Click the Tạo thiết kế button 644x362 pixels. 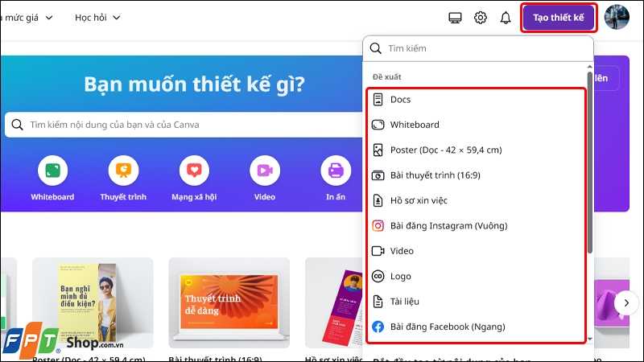click(558, 18)
